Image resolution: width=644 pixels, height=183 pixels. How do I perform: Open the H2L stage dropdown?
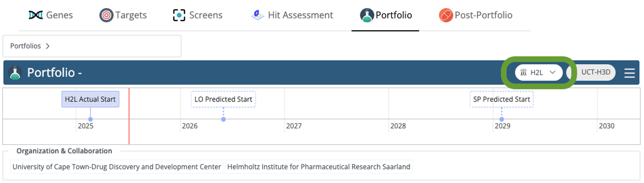[x=538, y=73]
